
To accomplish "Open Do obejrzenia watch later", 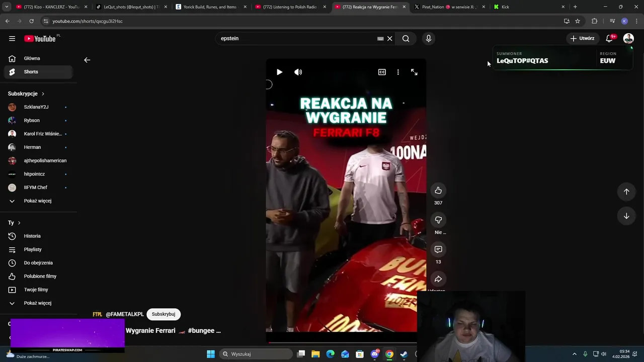I will (x=38, y=263).
